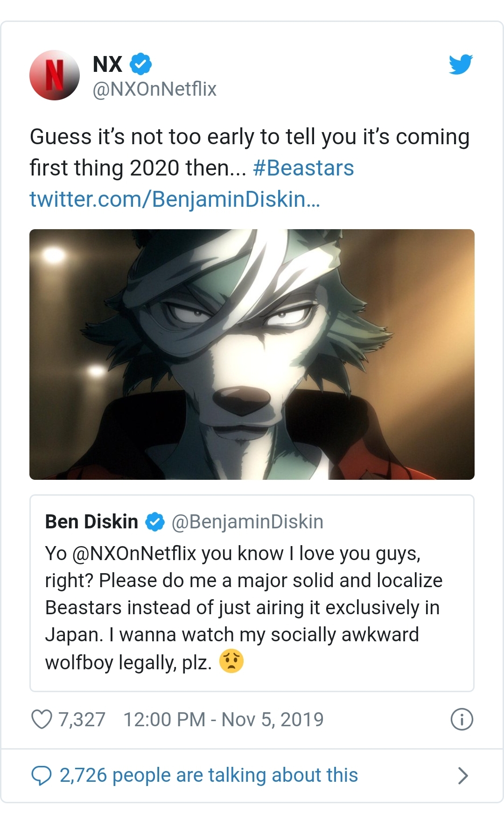Click the worried face emoji
This screenshot has width=504, height=821.
pos(231,661)
